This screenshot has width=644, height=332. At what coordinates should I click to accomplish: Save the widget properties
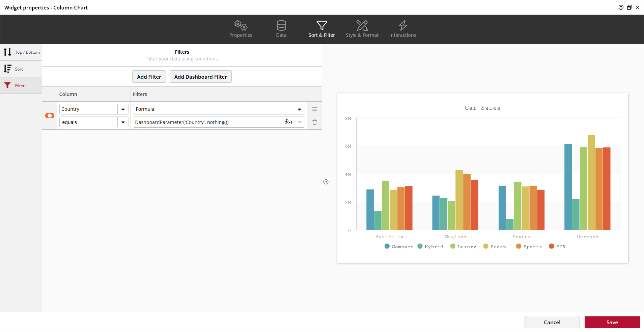pos(612,322)
